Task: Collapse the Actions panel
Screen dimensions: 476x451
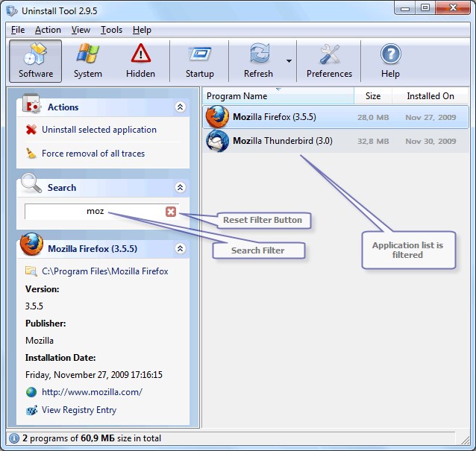Action: [181, 107]
